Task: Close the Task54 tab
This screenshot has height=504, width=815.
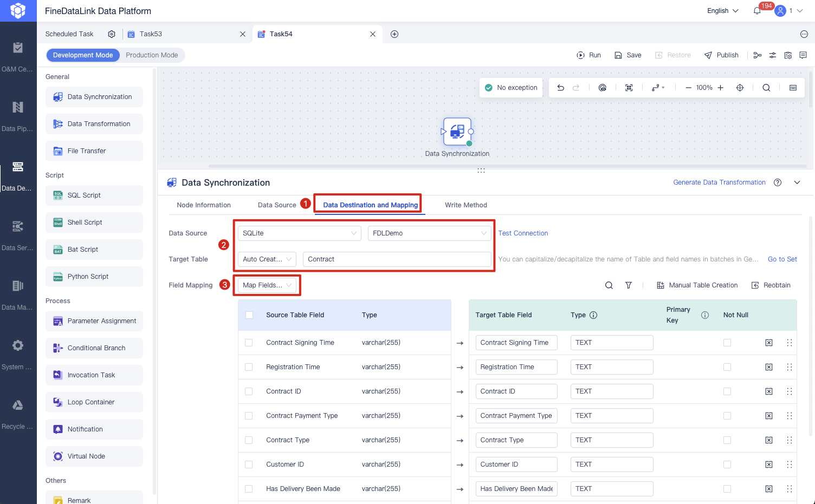Action: 373,34
